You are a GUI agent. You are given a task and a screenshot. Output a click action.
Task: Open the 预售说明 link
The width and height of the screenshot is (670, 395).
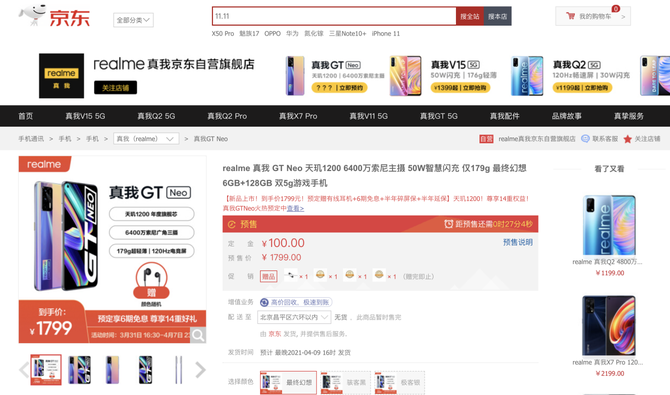click(x=518, y=242)
